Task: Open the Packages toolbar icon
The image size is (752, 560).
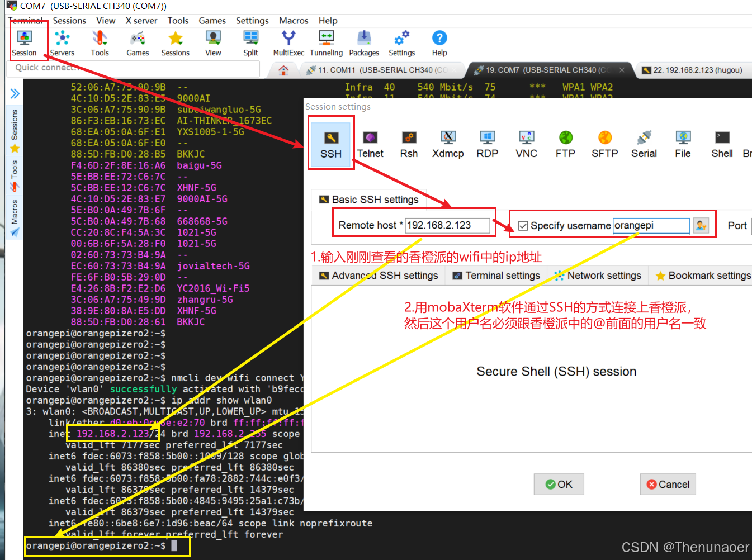Action: click(x=364, y=43)
